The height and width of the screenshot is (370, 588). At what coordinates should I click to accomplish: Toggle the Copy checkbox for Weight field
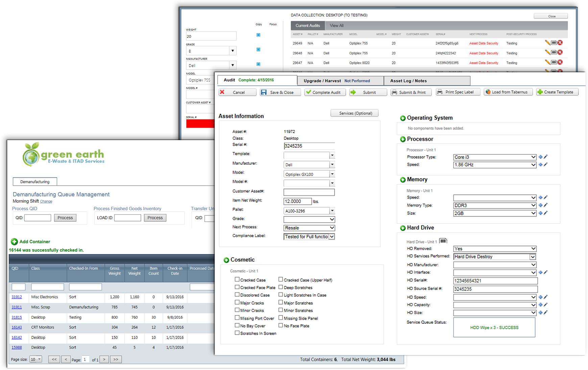pos(259,35)
